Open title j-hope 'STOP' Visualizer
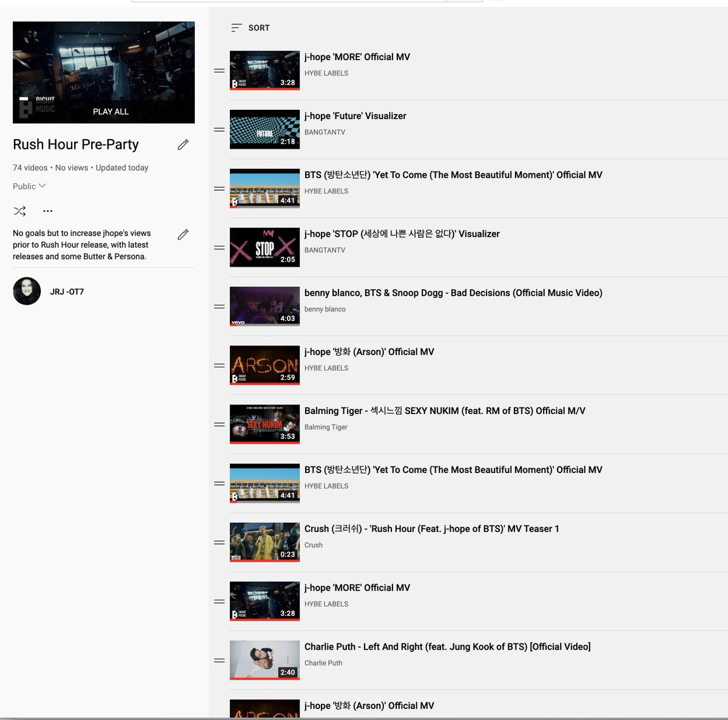Viewport: 728px width, 720px height. tap(402, 234)
